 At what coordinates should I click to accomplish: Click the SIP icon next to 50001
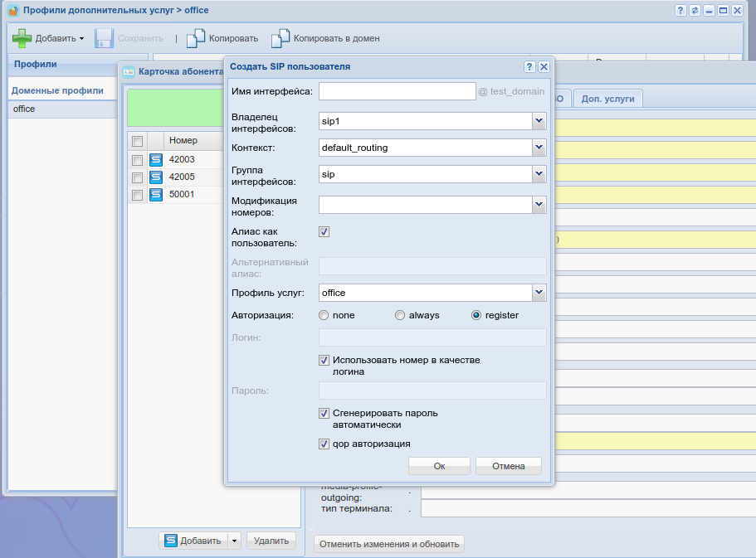156,195
